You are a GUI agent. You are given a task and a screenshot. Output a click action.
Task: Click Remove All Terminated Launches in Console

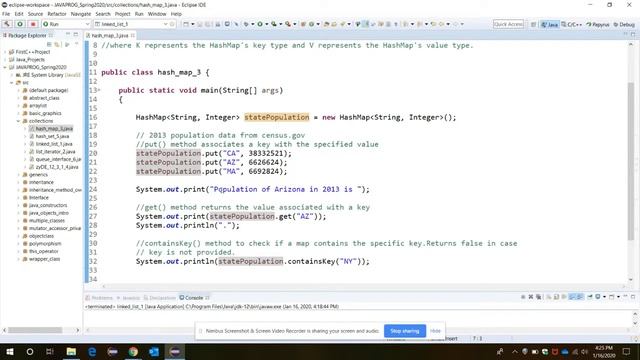click(538, 297)
